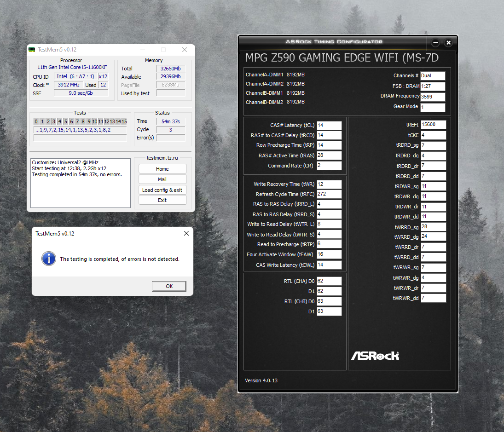The image size is (504, 432).
Task: Close the TestMem5 main window
Action: point(185,50)
